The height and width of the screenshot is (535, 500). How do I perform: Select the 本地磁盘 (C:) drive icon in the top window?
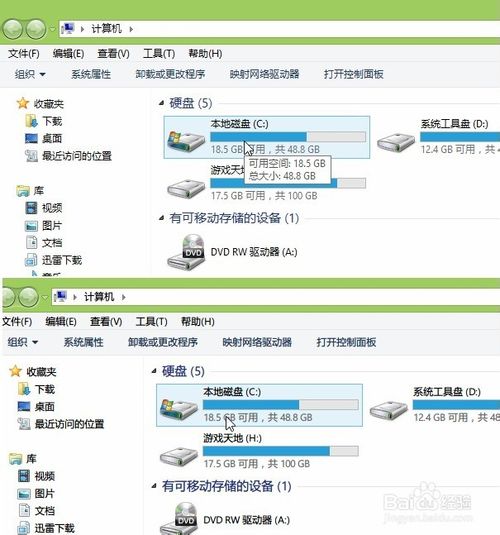coord(186,140)
